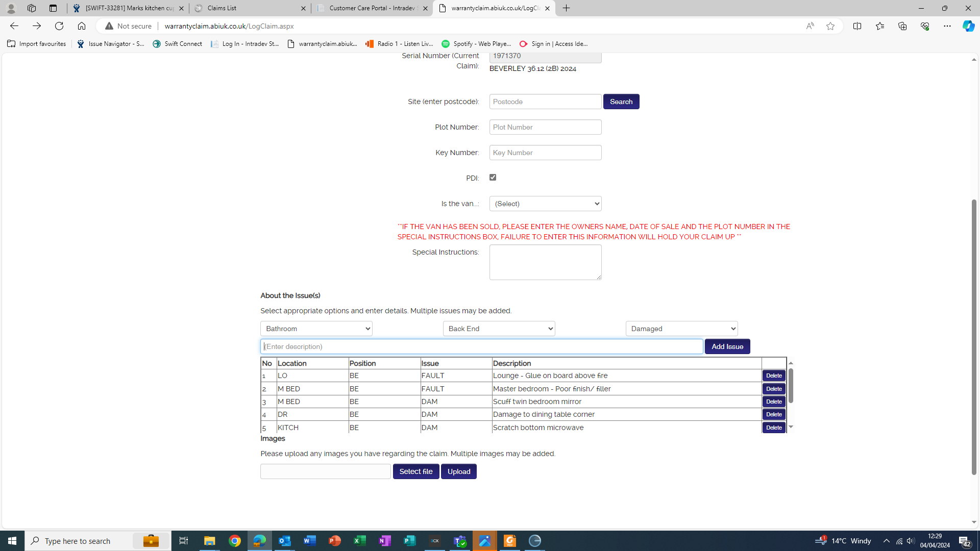
Task: Open browser Collections icon
Action: pos(902,26)
